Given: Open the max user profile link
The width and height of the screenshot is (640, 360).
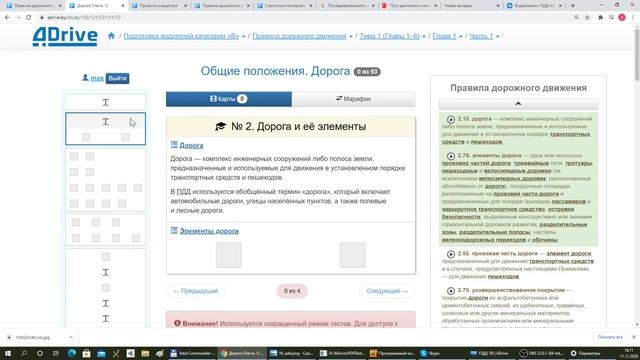Looking at the screenshot, I should (97, 78).
